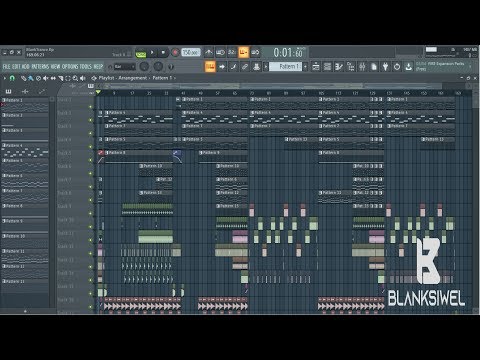Click the download arrow icon in main toolbar
480x360 pixels.
click(409, 67)
